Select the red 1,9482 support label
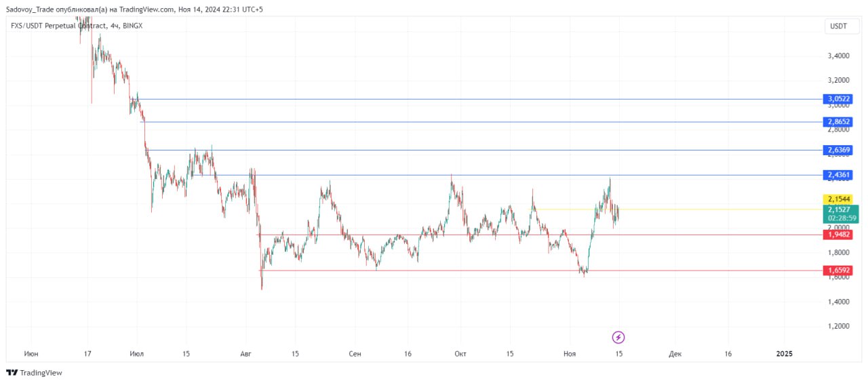 click(839, 235)
